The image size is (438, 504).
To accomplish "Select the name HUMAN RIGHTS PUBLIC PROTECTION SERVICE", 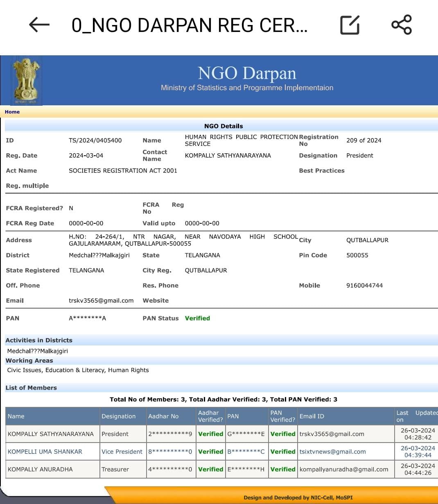I will click(241, 141).
